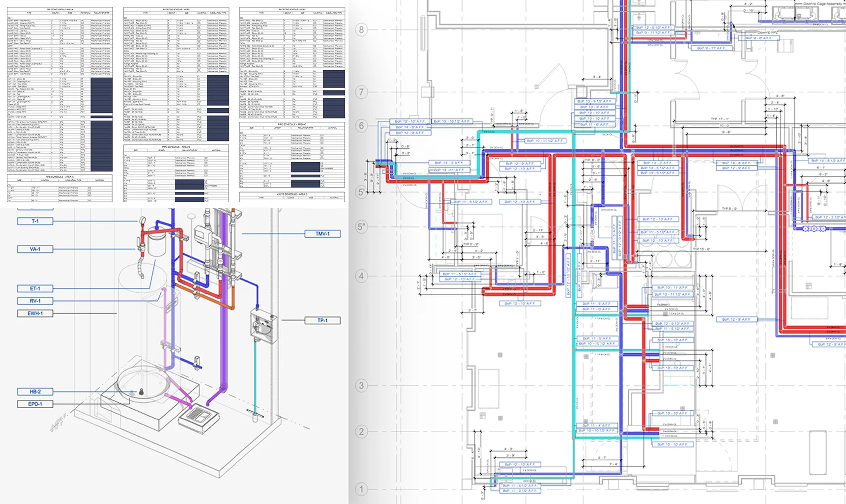Click the TYP 11'-1" dimension text

(x=720, y=119)
